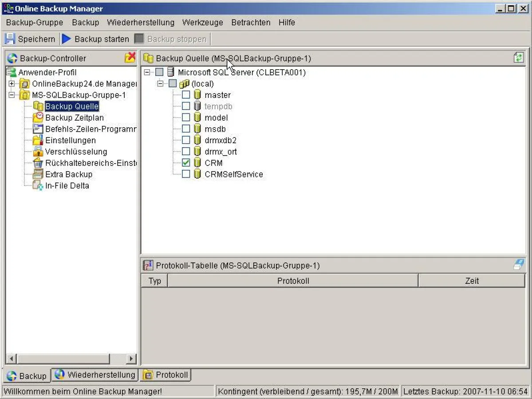Click the Backup Zeitplan clock icon
The width and height of the screenshot is (532, 399).
[x=38, y=117]
